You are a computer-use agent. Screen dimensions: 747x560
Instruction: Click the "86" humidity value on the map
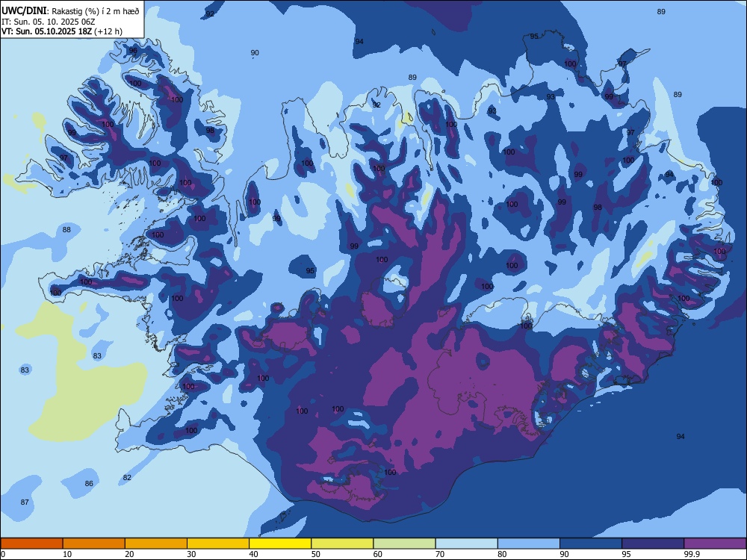[89, 483]
